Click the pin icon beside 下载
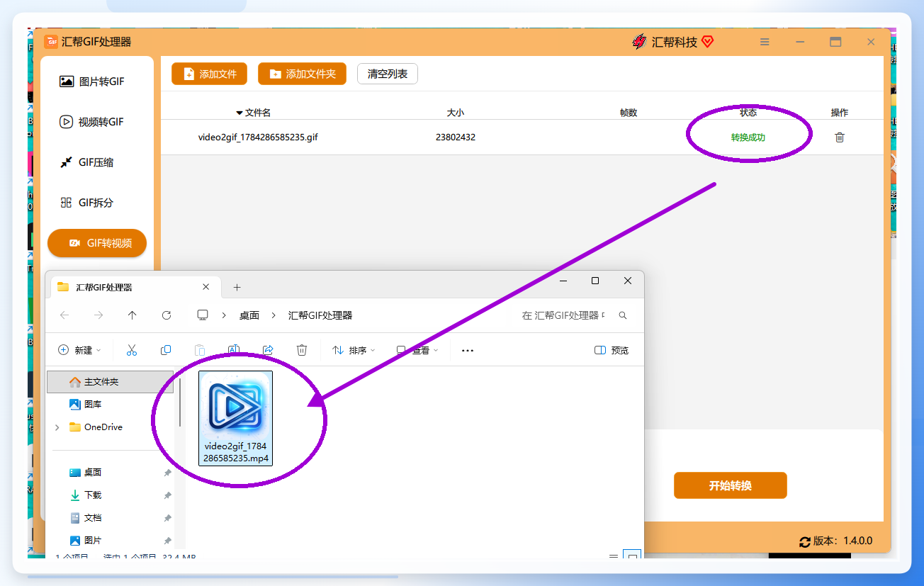The image size is (924, 586). [167, 495]
